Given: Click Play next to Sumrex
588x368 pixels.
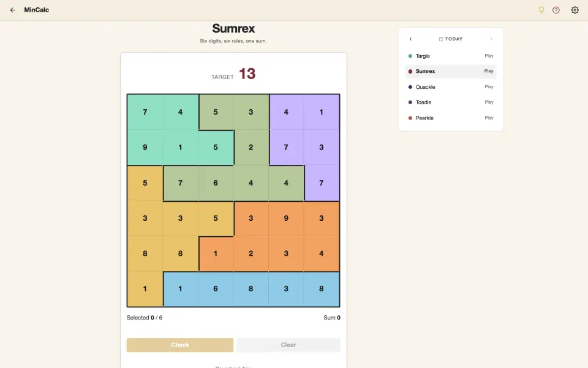Looking at the screenshot, I should 489,71.
